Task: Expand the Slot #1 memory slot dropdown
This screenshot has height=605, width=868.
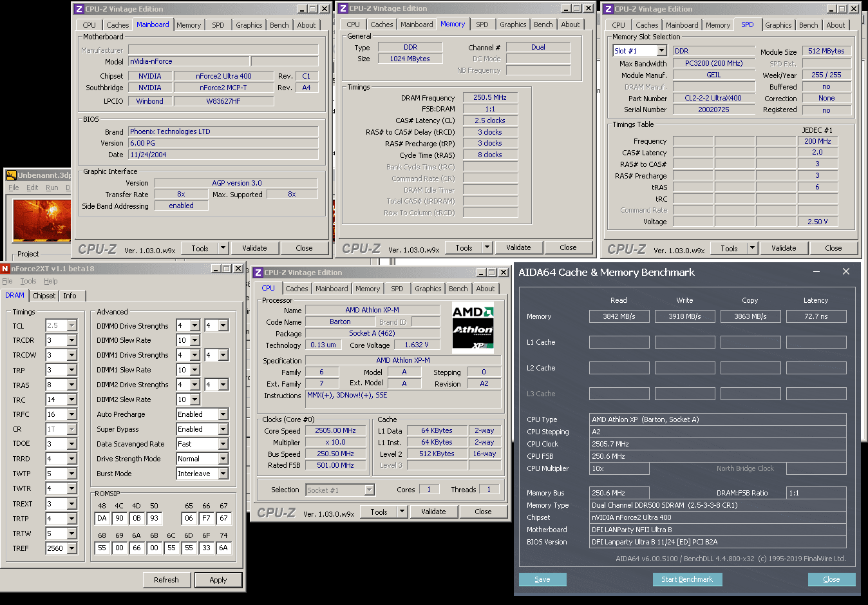Action: pyautogui.click(x=661, y=50)
